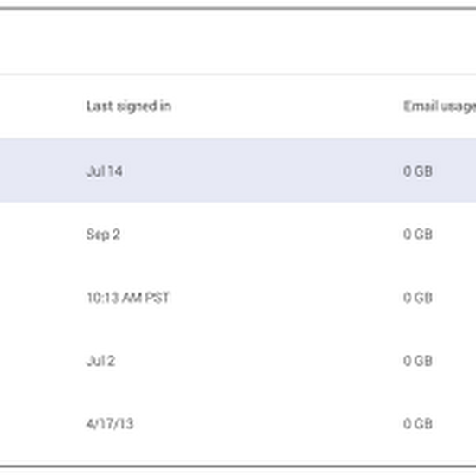Select the 10:13 AM PST sign-in entry
Screen dimensions: 476x476
point(128,298)
